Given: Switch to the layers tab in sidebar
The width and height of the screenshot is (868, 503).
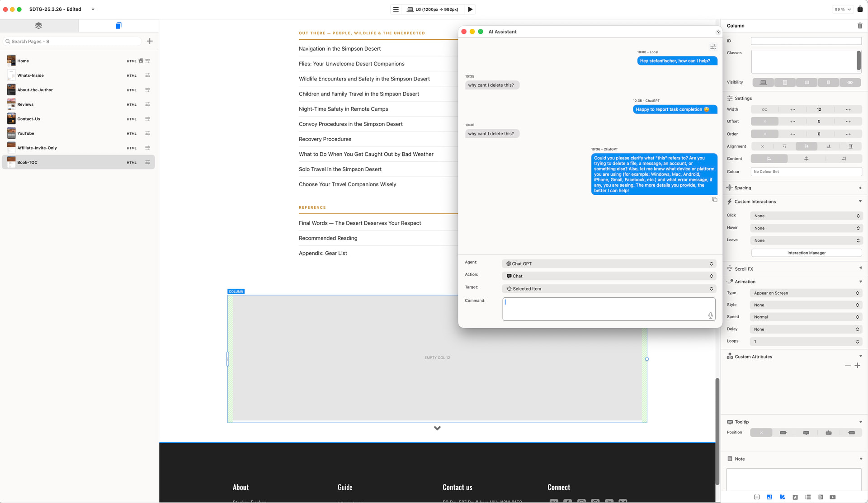Looking at the screenshot, I should pos(39,26).
